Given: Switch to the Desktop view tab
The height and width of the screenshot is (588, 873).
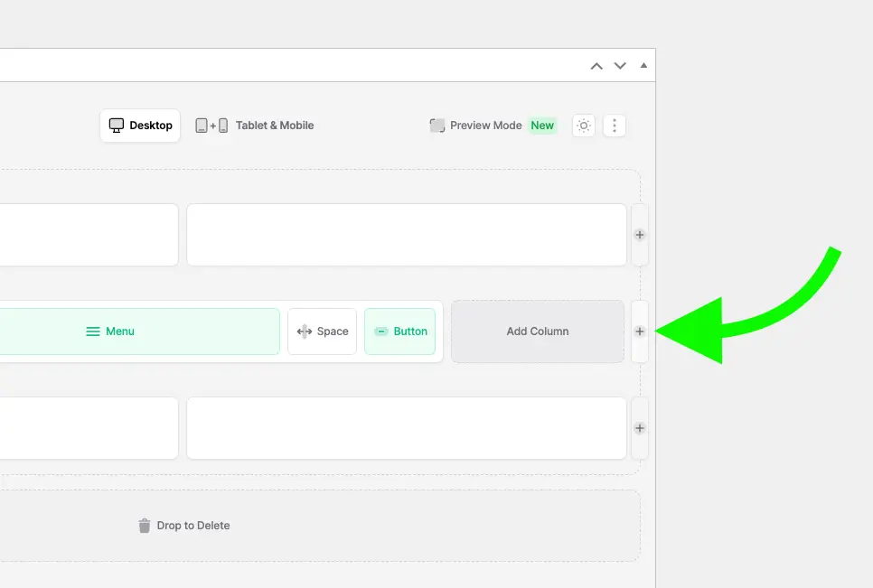Looking at the screenshot, I should pyautogui.click(x=140, y=126).
